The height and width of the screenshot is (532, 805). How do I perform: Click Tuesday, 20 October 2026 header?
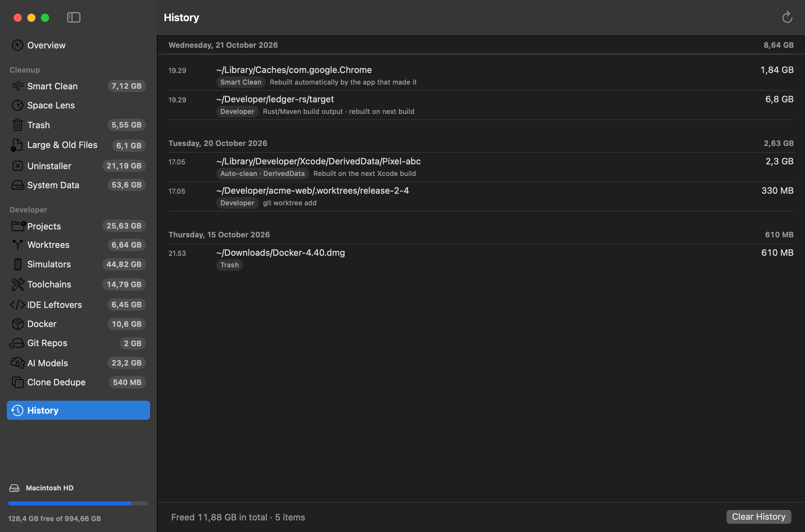pos(218,143)
